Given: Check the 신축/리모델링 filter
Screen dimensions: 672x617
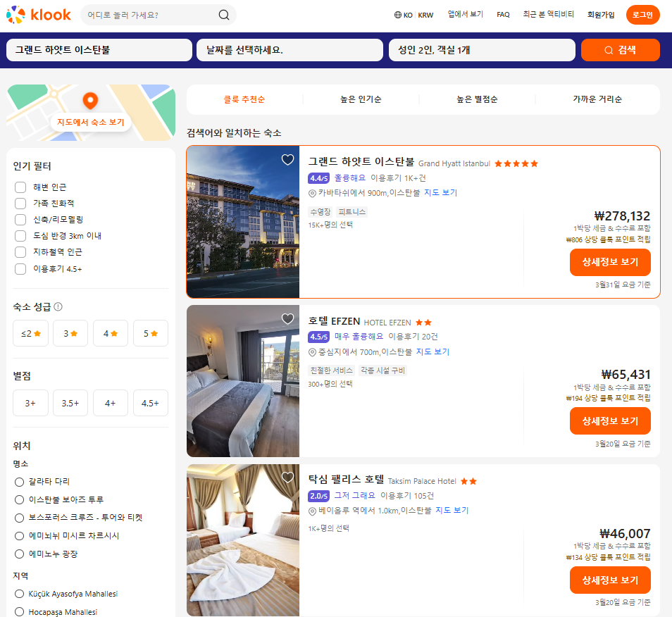Looking at the screenshot, I should click(20, 220).
